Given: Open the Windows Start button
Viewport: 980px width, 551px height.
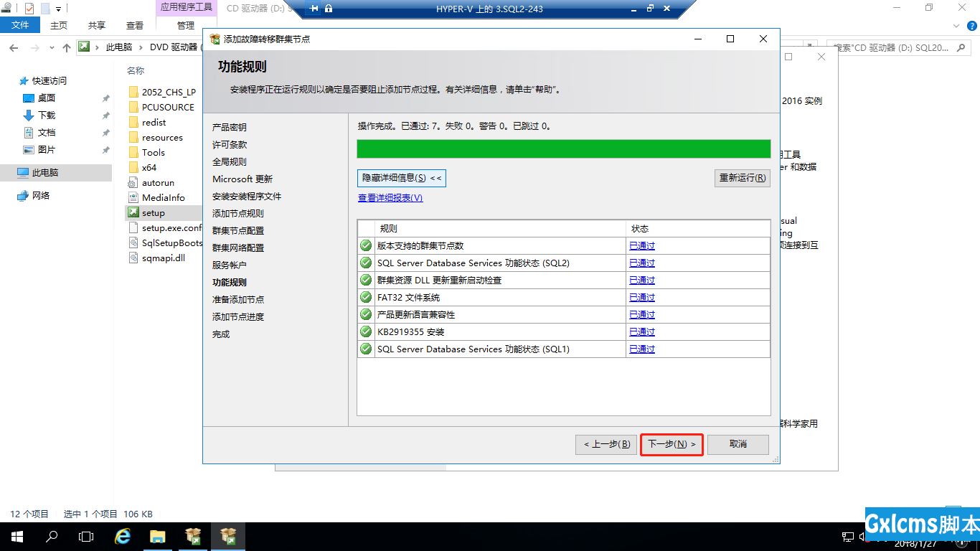Looking at the screenshot, I should 17,537.
